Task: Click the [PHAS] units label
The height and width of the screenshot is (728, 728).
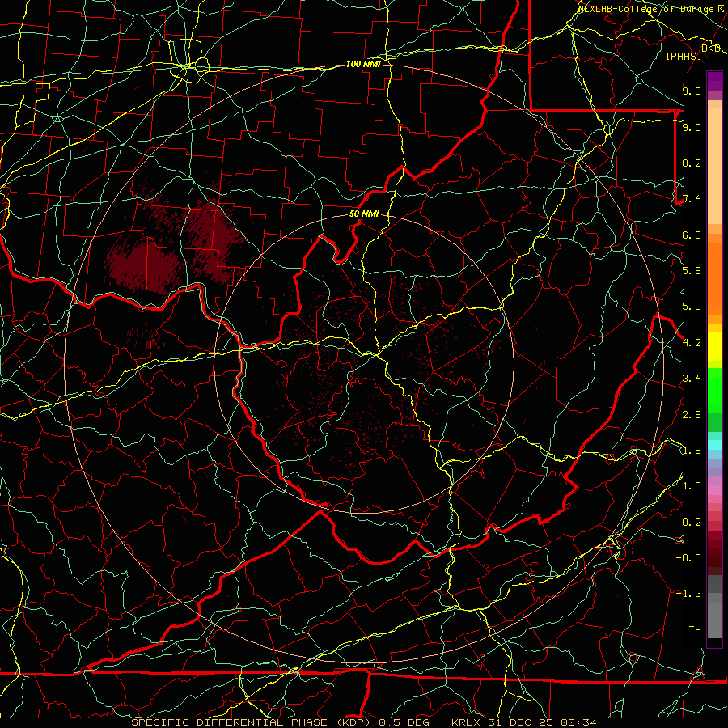Action: pos(684,56)
